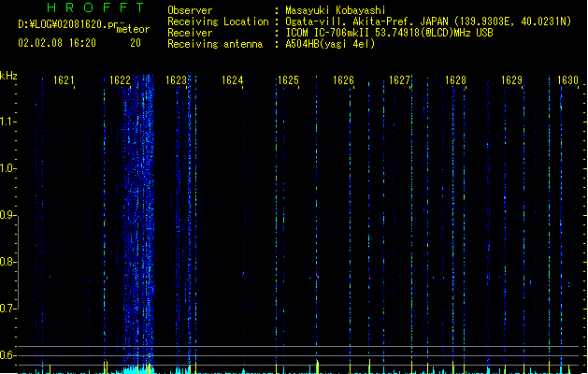Click the 1622 time marker

[120, 80]
